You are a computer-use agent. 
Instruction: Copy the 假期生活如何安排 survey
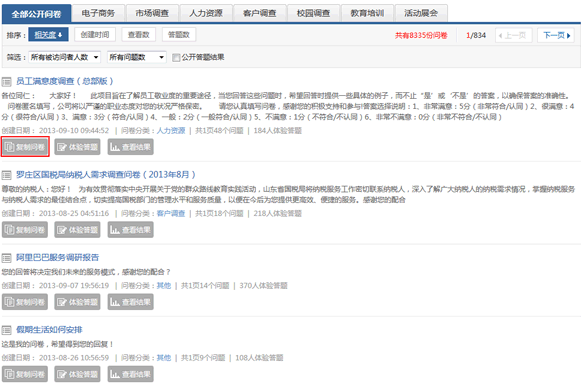pos(25,374)
